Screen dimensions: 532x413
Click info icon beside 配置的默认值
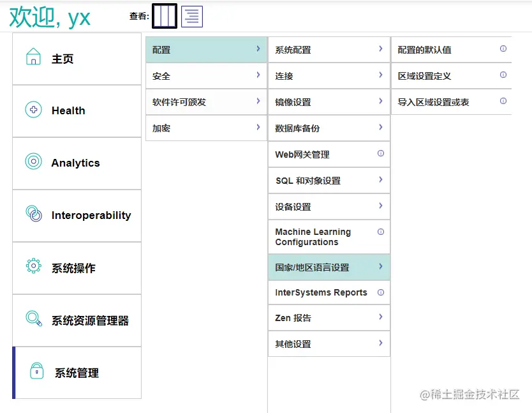503,49
